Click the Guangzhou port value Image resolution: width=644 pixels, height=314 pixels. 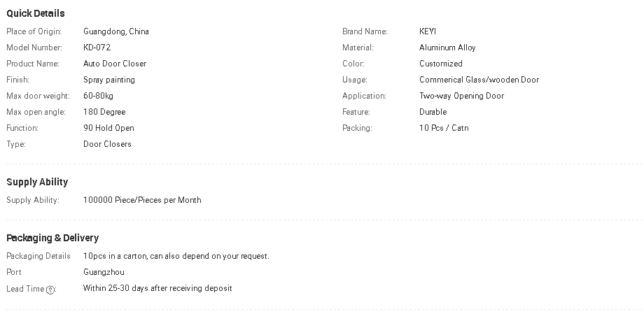click(x=104, y=272)
